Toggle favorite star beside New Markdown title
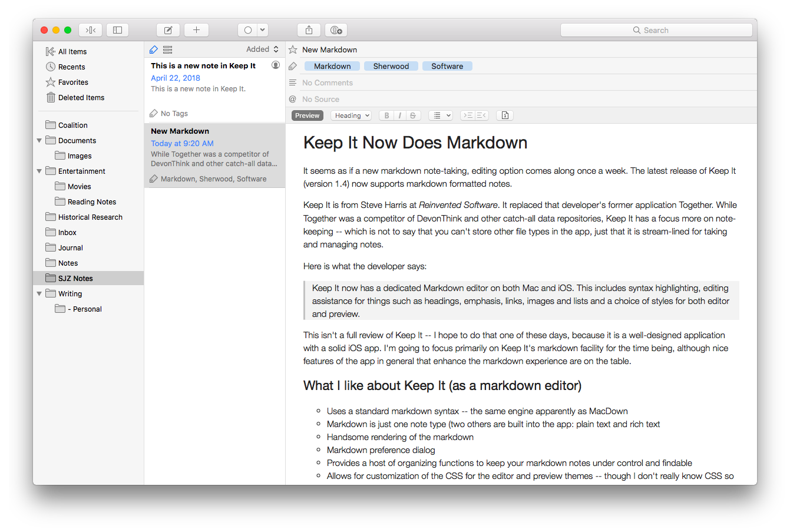The width and height of the screenshot is (790, 532). (x=293, y=49)
